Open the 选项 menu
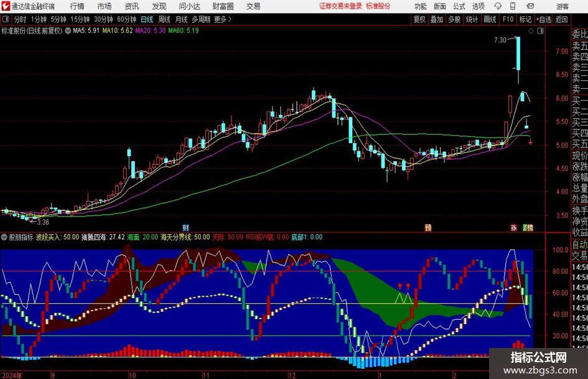This screenshot has height=379, width=588. pos(478,6)
